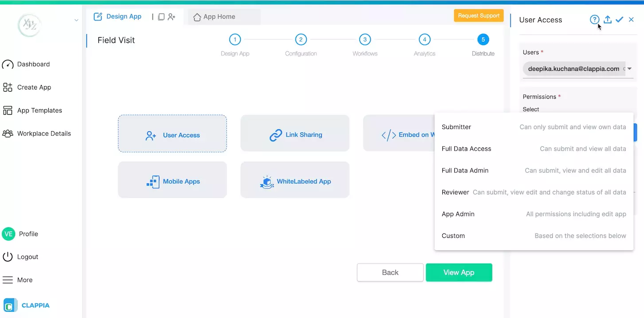Screen dimensions: 644x318
Task: Open the mobile preview icon in the toolbar
Action: pyautogui.click(x=161, y=16)
